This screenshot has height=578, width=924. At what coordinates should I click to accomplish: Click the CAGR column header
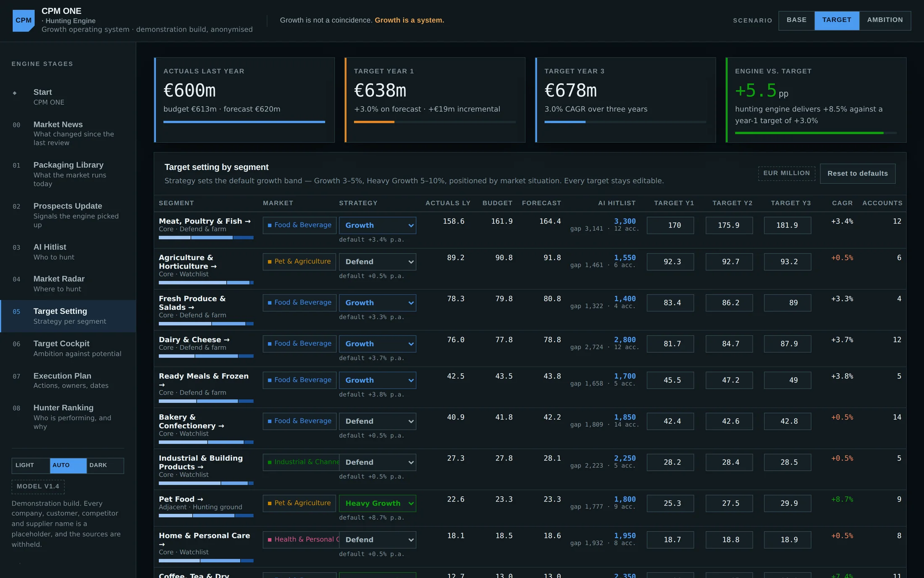[x=842, y=203]
